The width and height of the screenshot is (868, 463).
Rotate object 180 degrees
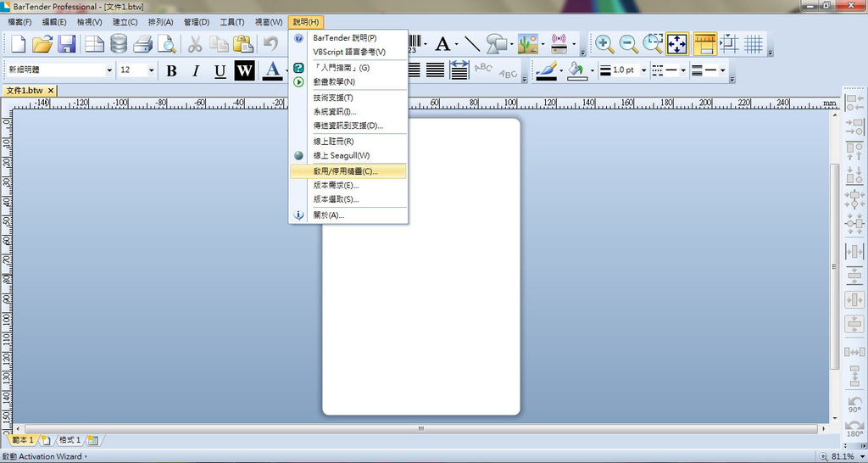point(854,427)
